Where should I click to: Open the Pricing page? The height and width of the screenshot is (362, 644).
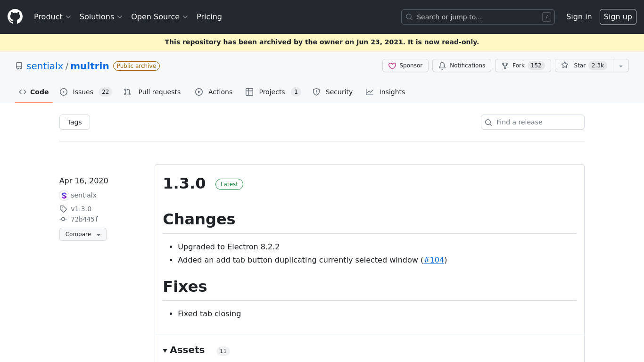click(x=209, y=17)
